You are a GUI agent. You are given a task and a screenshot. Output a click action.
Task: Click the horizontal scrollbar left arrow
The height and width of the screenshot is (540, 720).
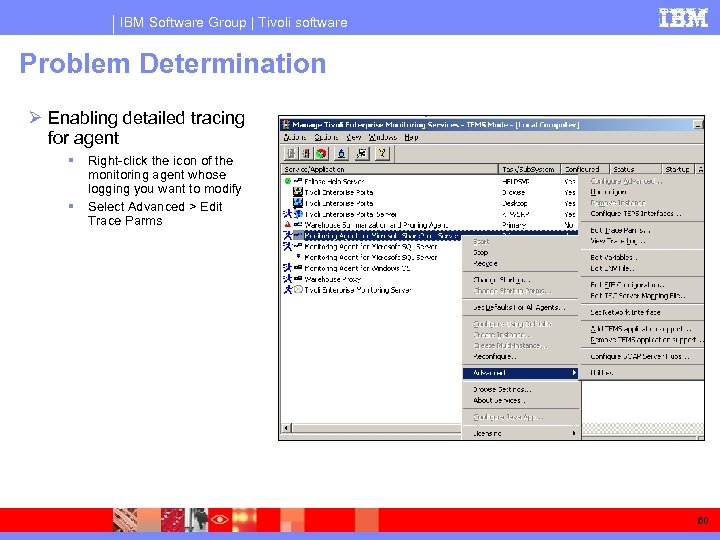coord(287,428)
